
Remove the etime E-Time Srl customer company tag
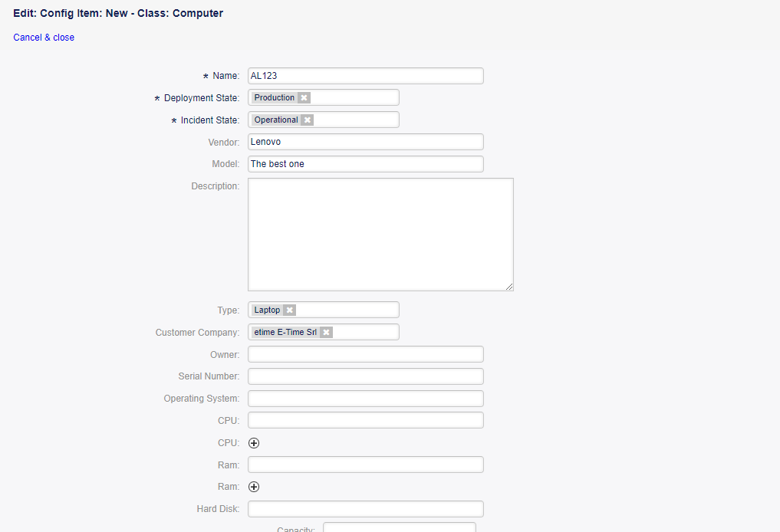(x=326, y=332)
